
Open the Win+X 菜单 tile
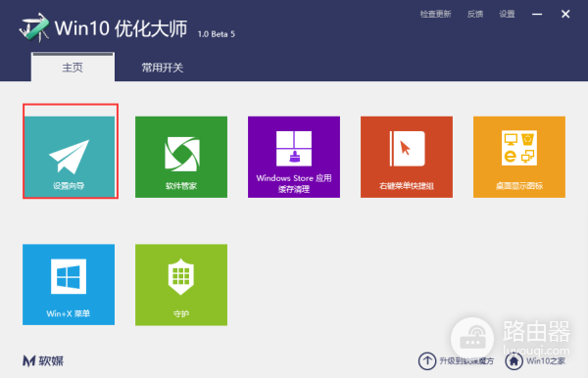coord(69,285)
